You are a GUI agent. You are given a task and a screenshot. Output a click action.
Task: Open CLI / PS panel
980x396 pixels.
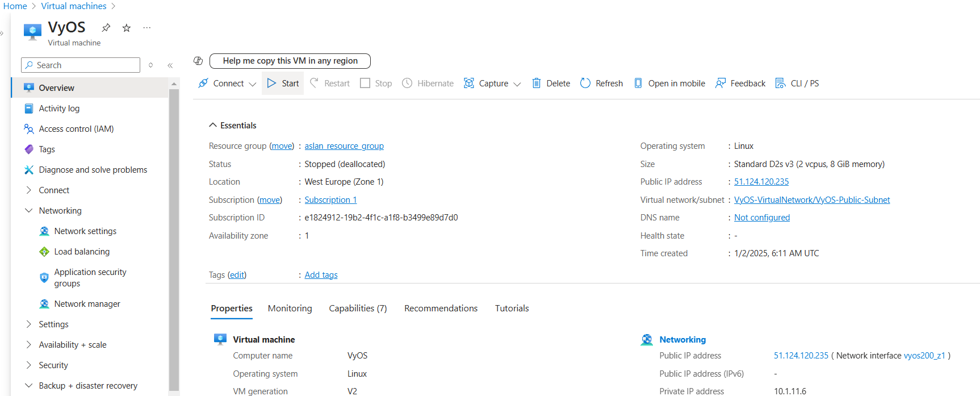797,84
